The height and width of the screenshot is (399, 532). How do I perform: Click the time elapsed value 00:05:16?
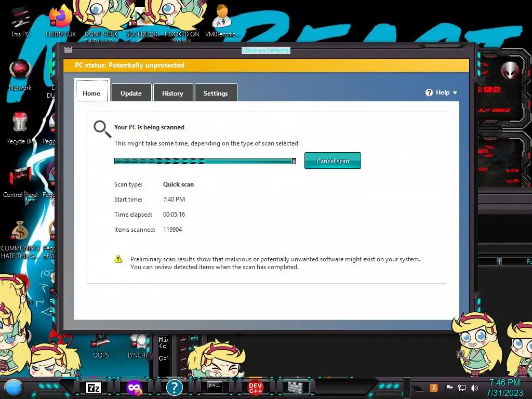(174, 215)
